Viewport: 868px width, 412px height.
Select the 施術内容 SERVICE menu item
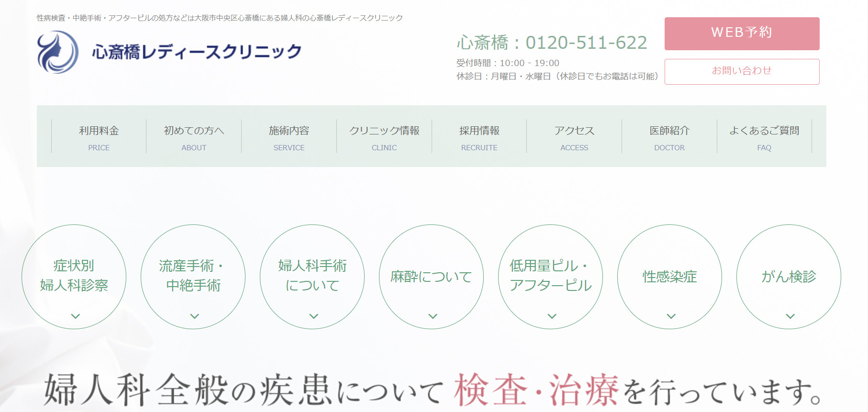pos(289,136)
